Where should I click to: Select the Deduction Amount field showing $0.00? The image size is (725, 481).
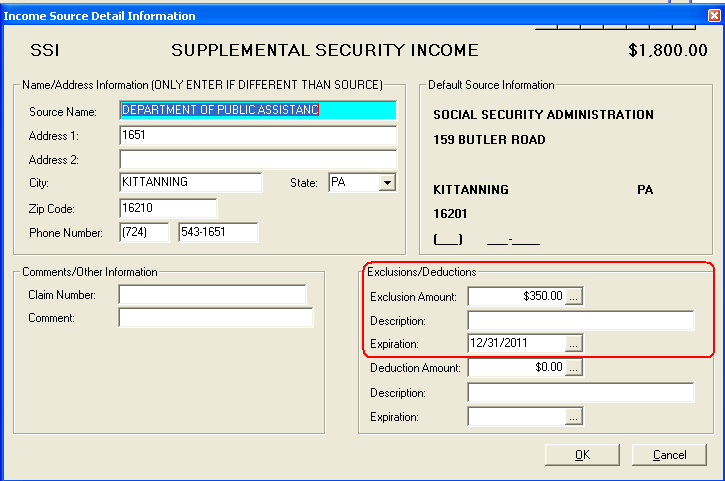tap(516, 368)
